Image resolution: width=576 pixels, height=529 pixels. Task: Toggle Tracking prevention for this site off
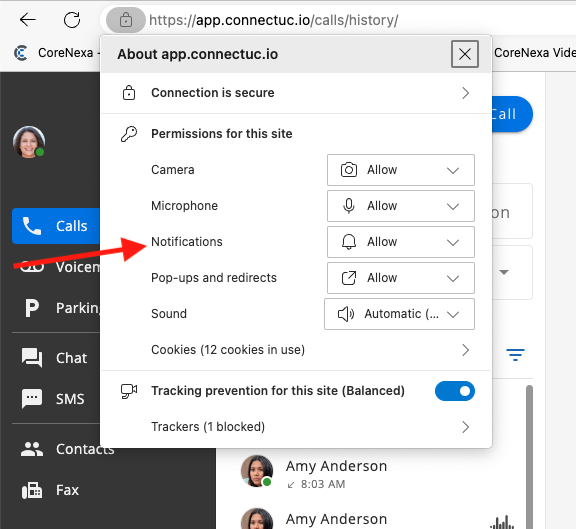click(455, 391)
